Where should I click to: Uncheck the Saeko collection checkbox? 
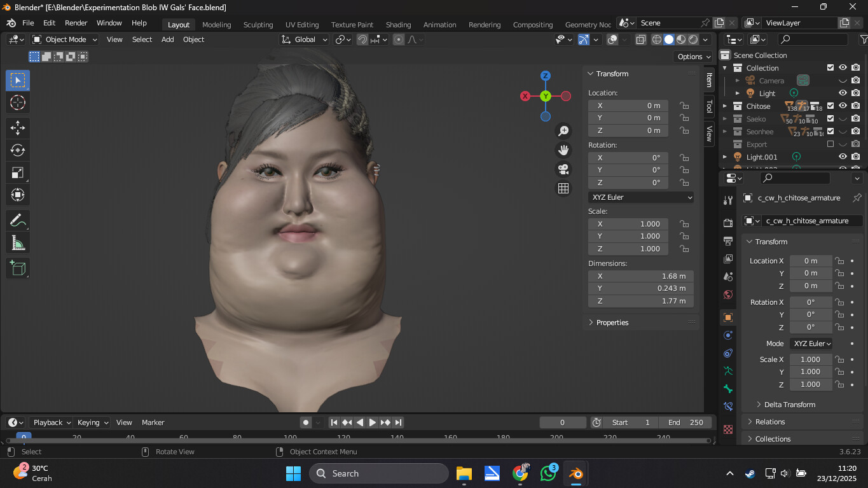pos(830,118)
